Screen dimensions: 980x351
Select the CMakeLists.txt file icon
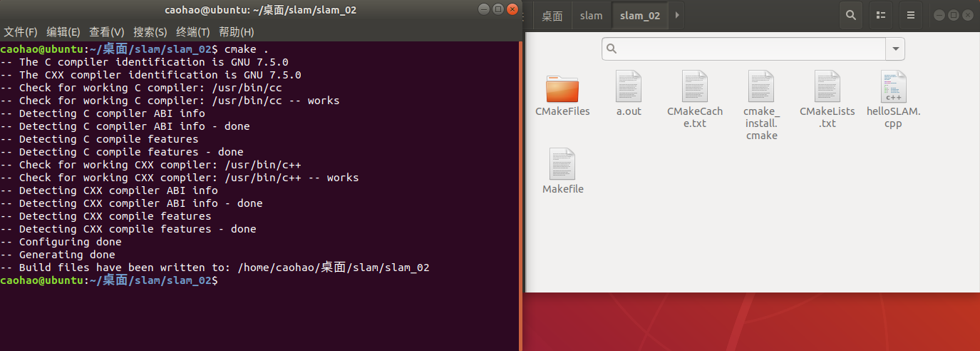827,86
